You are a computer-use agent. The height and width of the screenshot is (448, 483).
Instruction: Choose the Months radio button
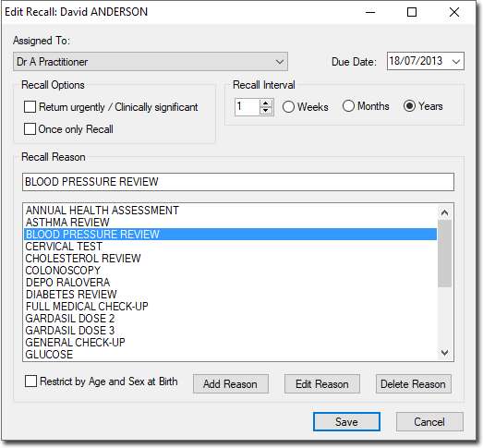348,106
